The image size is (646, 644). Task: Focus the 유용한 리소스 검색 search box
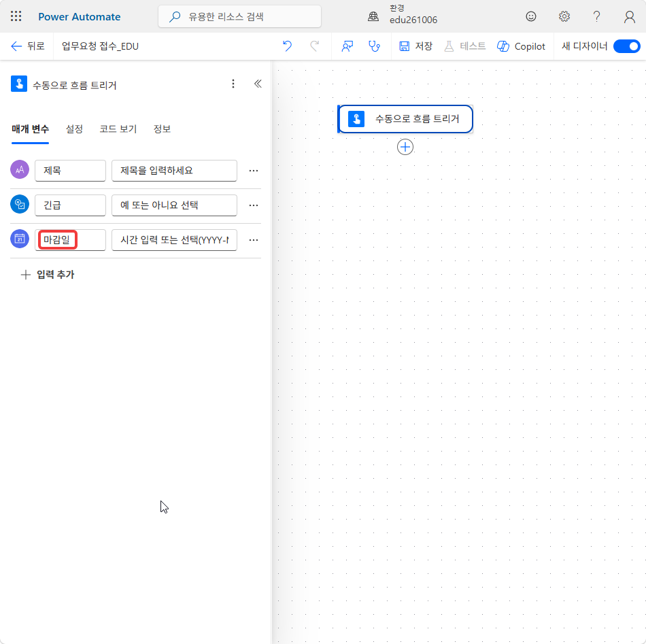(239, 16)
